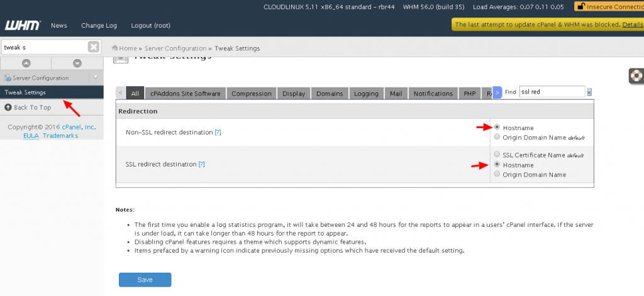Viewport: 644px width, 296px height.
Task: Open News in the top bar
Action: (x=59, y=26)
